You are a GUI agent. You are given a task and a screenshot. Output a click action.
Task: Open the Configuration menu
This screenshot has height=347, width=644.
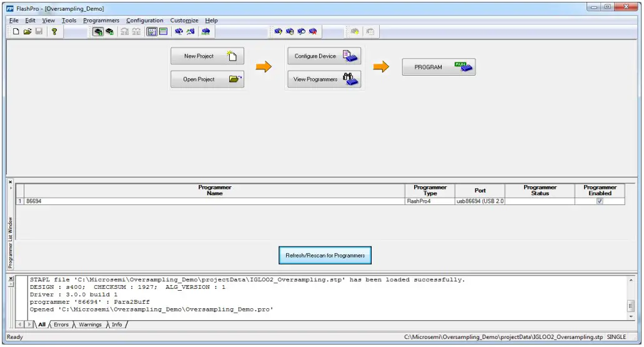[x=144, y=20]
